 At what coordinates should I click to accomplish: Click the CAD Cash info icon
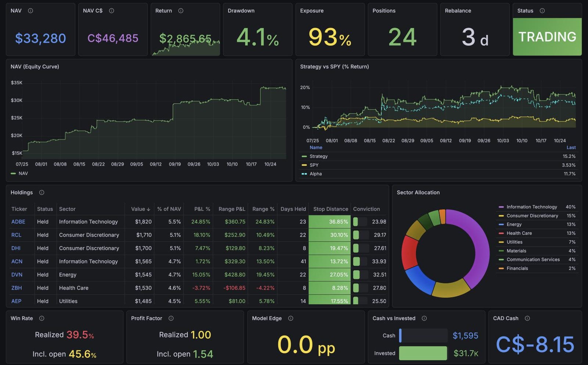(527, 318)
